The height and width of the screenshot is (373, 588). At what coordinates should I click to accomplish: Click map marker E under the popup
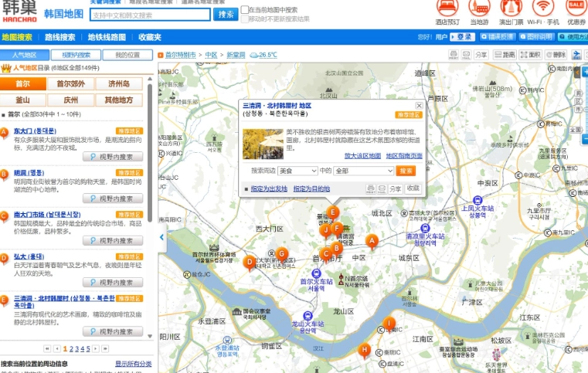click(332, 212)
